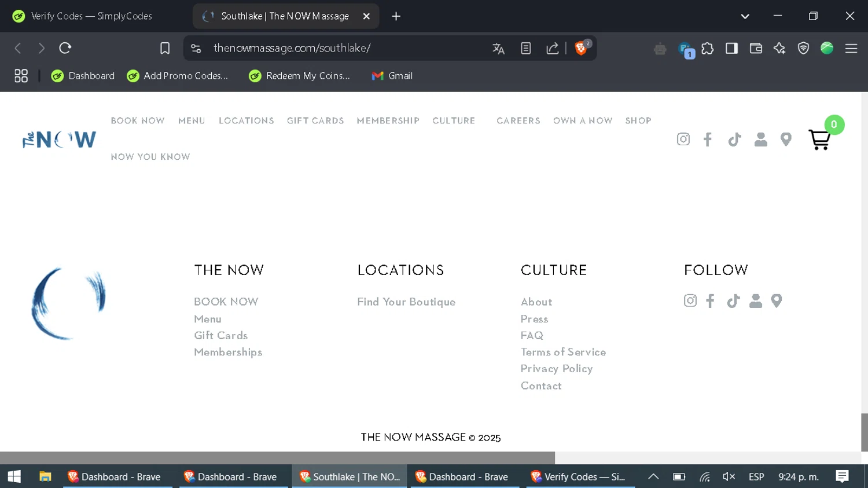
Task: Open SHOP in navigation
Action: [638, 120]
